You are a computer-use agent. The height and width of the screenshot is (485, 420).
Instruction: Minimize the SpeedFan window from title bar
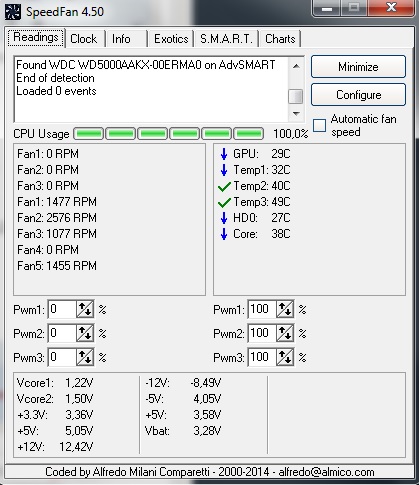click(326, 8)
